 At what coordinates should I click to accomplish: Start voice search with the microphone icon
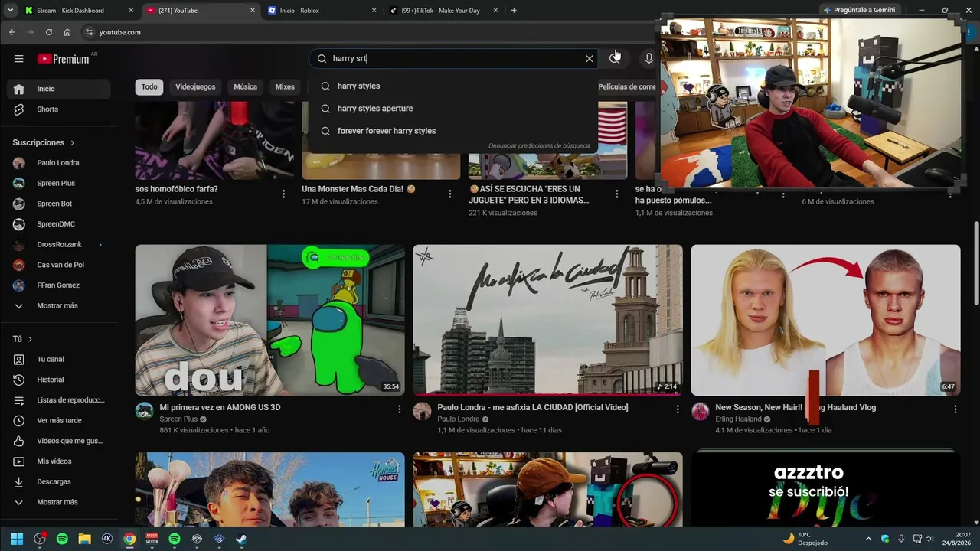(x=649, y=59)
